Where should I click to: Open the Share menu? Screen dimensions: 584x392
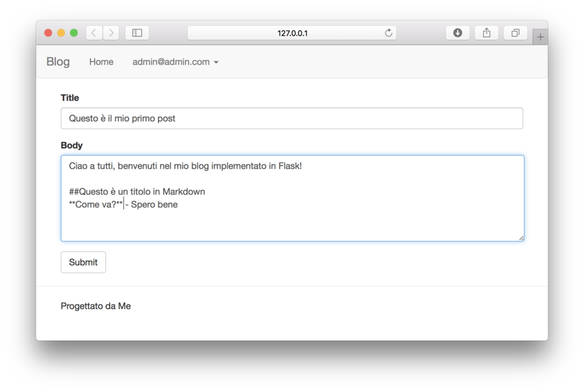pyautogui.click(x=486, y=33)
